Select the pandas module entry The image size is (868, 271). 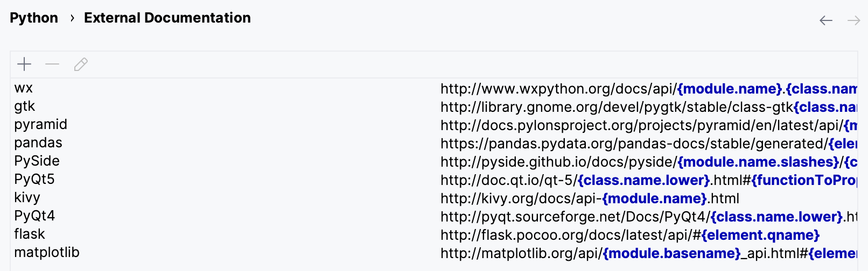tap(38, 143)
